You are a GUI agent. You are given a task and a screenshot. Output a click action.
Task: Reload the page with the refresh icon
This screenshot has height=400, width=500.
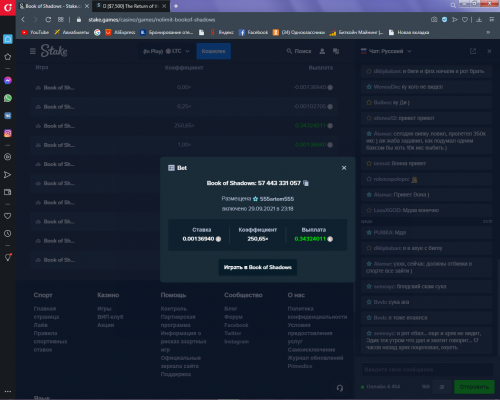click(48, 20)
